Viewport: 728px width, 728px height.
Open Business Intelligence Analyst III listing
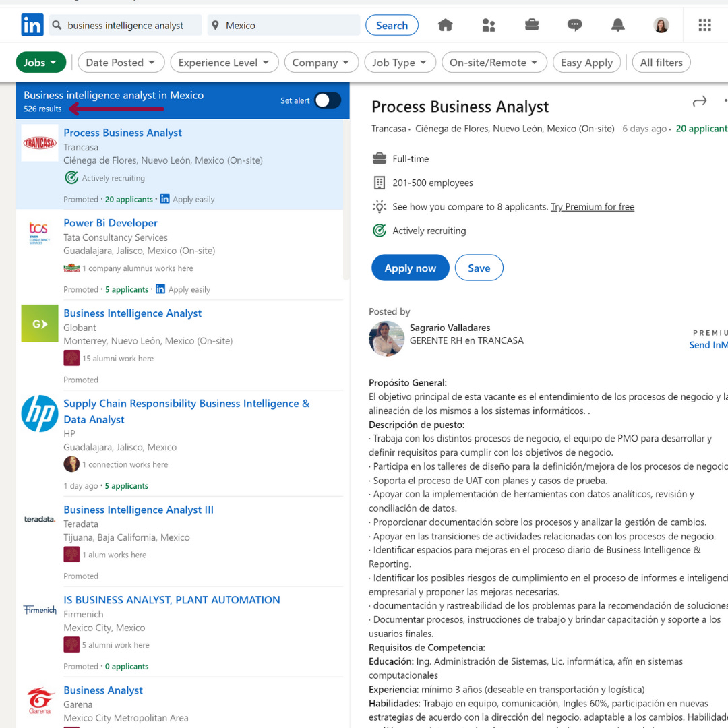(138, 510)
